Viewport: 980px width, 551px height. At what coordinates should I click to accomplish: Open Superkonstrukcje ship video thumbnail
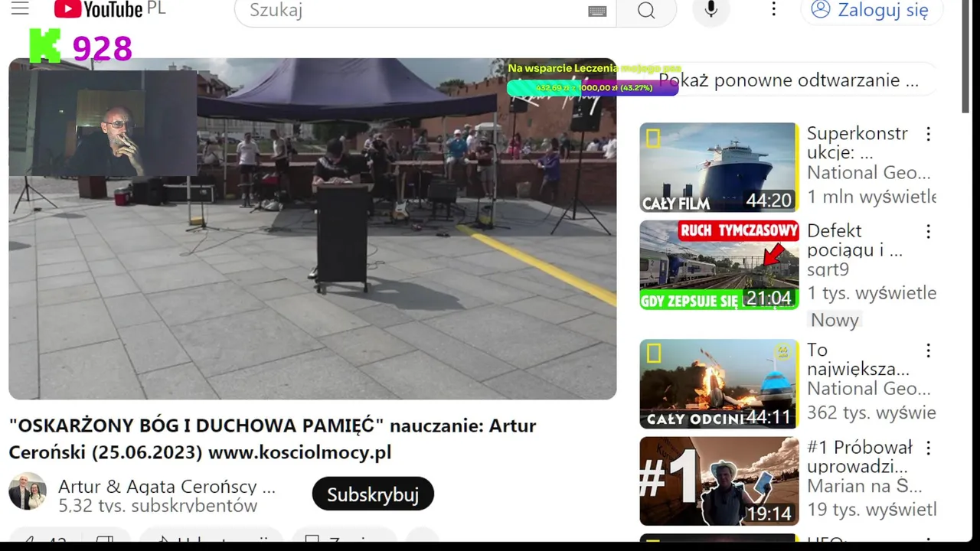point(719,168)
